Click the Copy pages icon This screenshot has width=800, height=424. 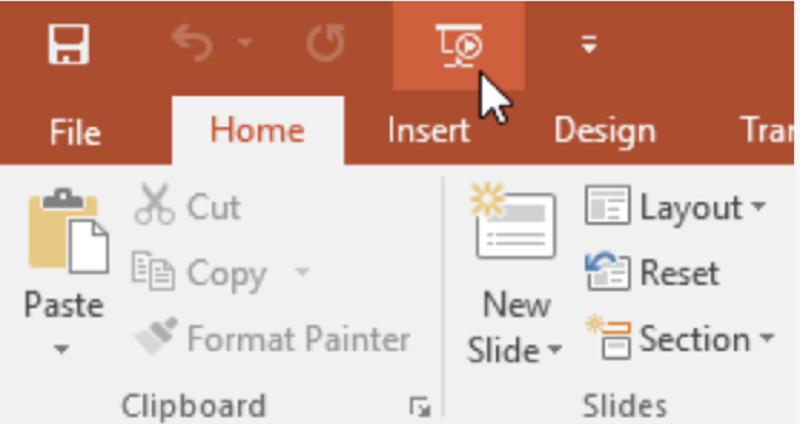[153, 270]
